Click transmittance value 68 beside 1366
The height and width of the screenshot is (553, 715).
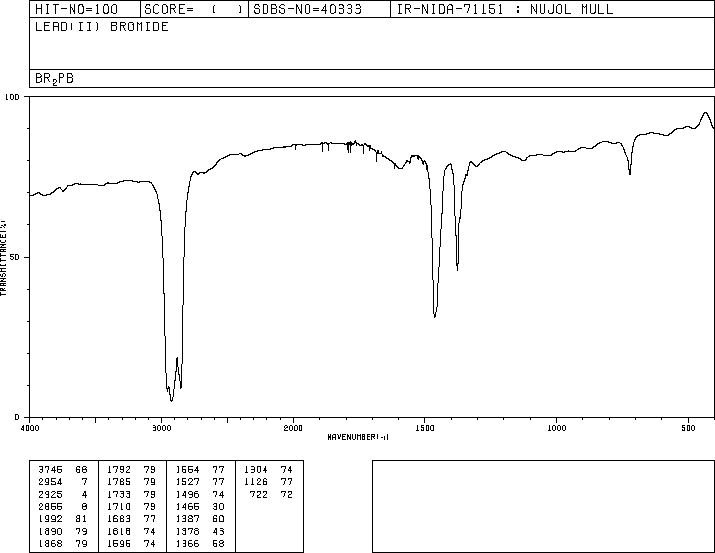[218, 543]
